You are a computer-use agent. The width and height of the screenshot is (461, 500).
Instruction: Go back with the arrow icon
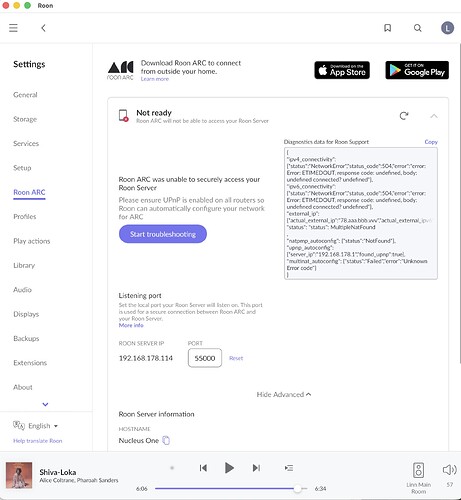tap(43, 28)
